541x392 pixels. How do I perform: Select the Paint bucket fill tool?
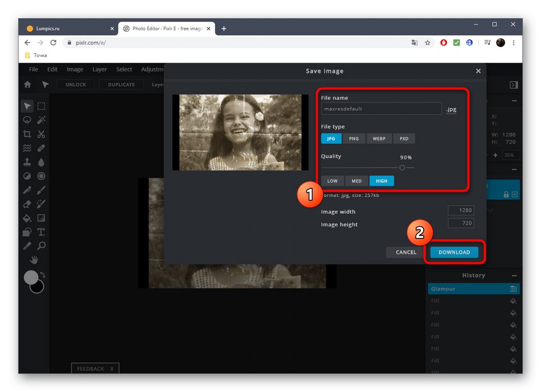27,218
